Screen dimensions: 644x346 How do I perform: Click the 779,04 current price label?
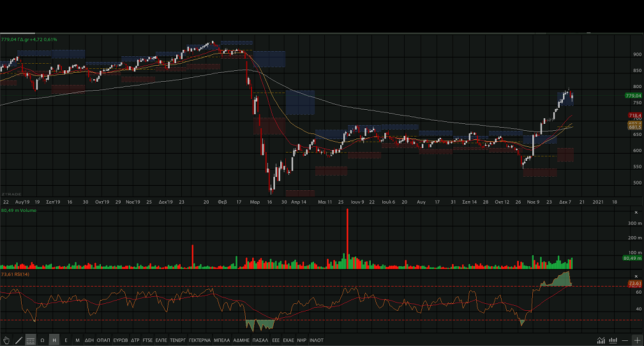633,95
